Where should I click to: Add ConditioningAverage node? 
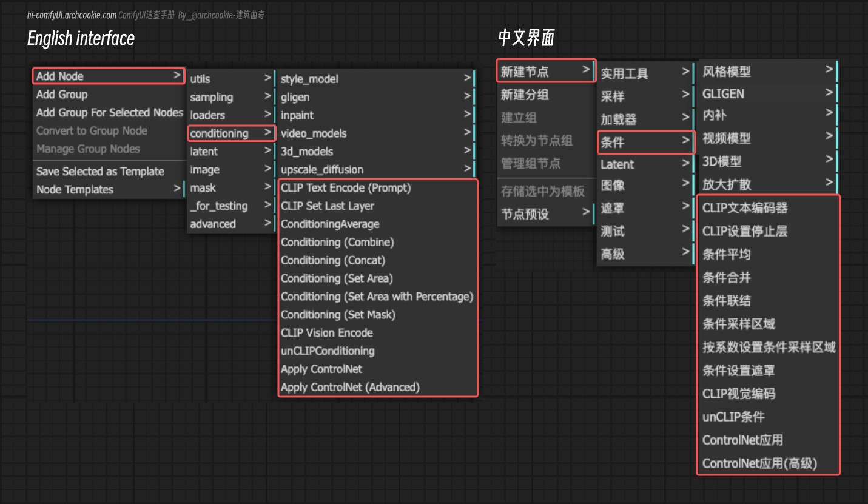[377, 224]
